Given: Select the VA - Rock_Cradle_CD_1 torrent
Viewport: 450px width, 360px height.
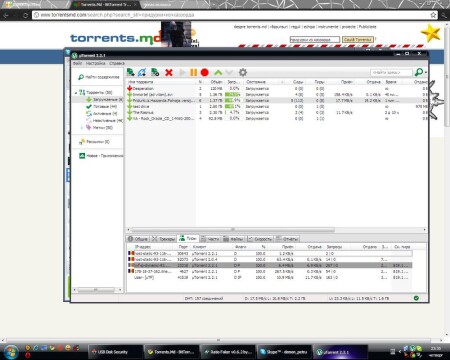Looking at the screenshot, I should 277,119.
